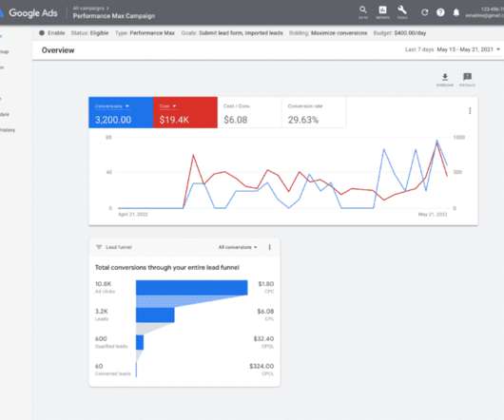504x420 pixels.
Task: Open the chart card three-dot menu
Action: click(470, 111)
